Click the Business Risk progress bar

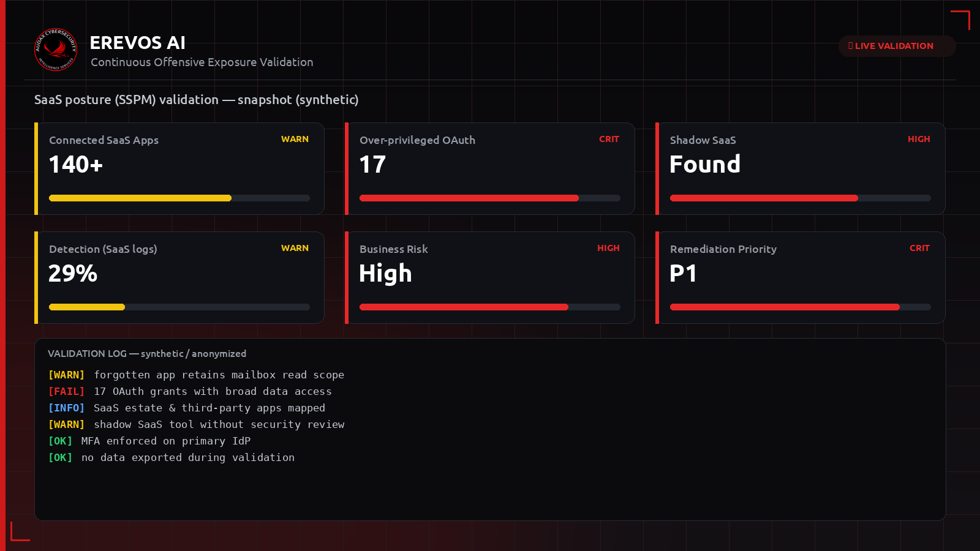490,307
